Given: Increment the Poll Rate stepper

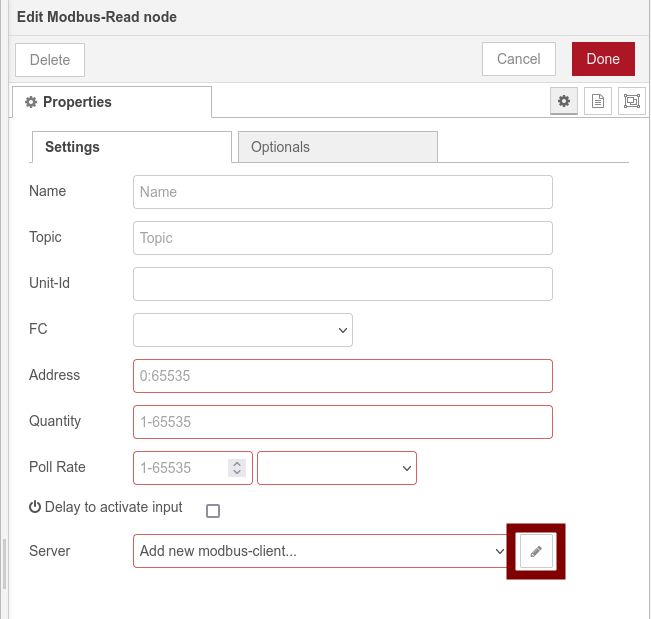Looking at the screenshot, I should 236,464.
